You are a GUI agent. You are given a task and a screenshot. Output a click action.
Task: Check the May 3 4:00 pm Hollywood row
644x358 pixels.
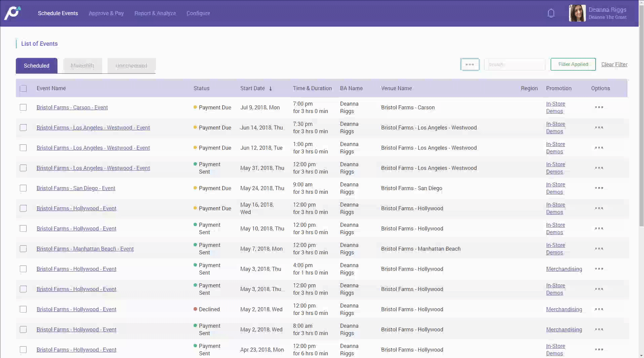pyautogui.click(x=23, y=269)
